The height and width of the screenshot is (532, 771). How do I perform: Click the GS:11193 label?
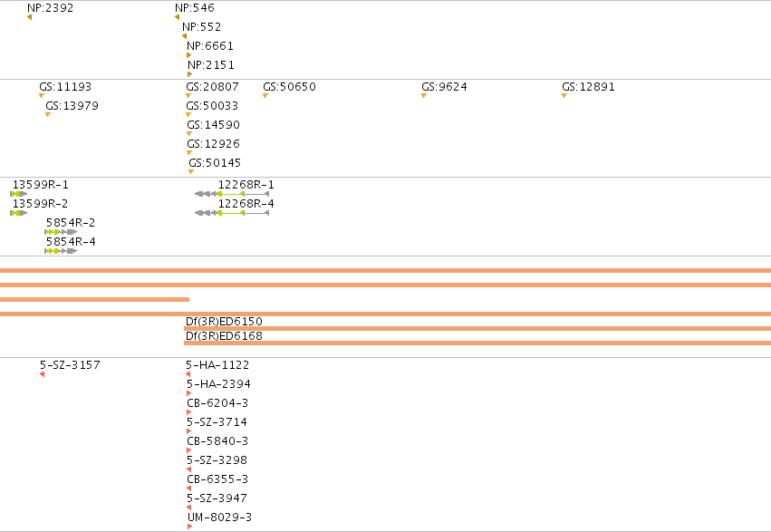click(65, 87)
